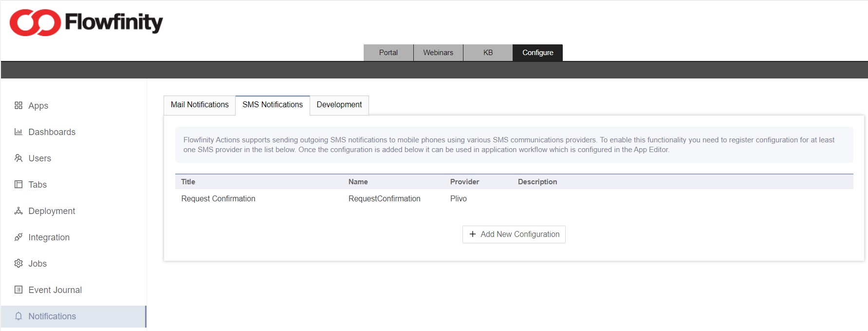Click the Notifications bell icon
The image size is (868, 331).
(x=18, y=316)
